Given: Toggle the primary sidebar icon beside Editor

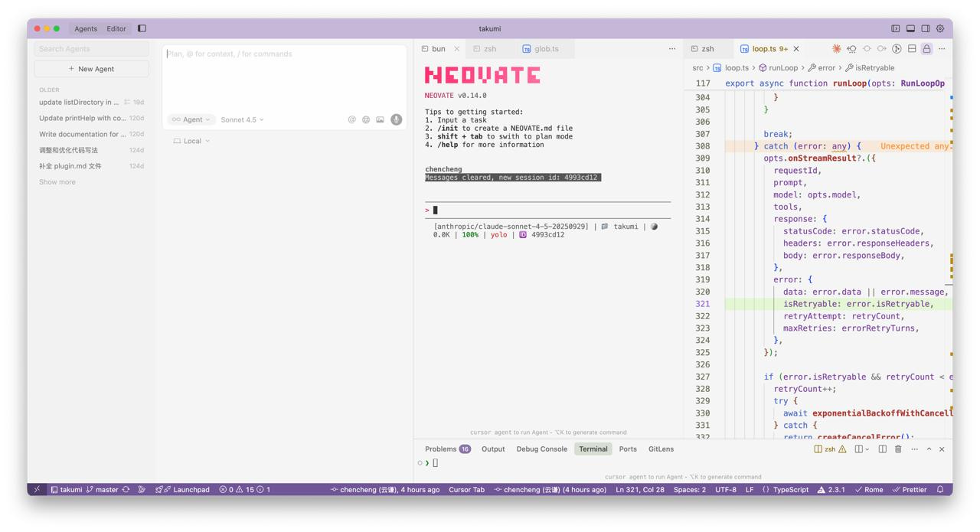Looking at the screenshot, I should tap(142, 28).
